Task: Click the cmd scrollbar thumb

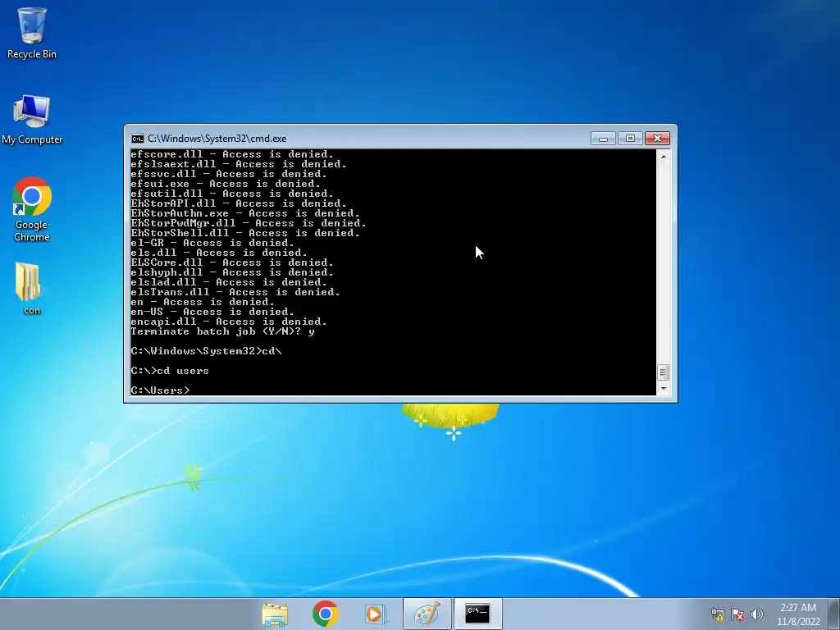Action: point(663,372)
